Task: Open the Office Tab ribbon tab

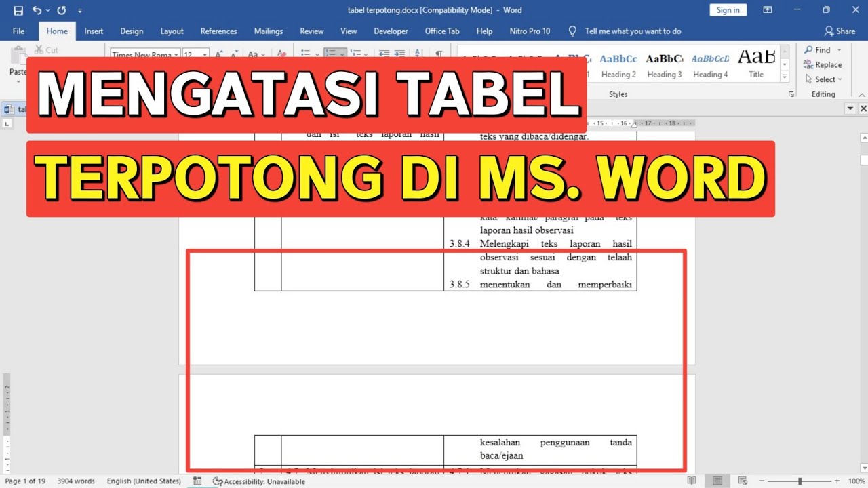Action: pyautogui.click(x=442, y=31)
